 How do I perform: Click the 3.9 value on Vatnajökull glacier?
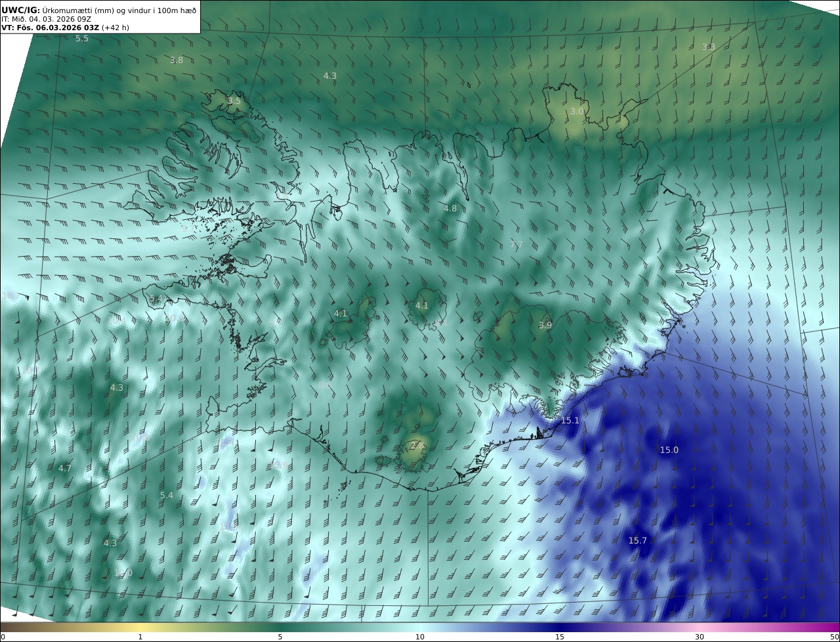(x=545, y=325)
